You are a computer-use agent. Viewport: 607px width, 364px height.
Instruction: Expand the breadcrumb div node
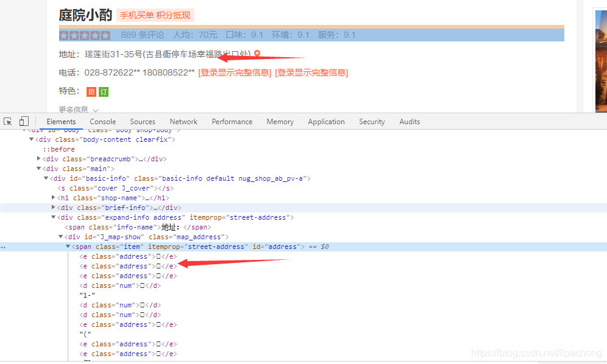(x=39, y=159)
